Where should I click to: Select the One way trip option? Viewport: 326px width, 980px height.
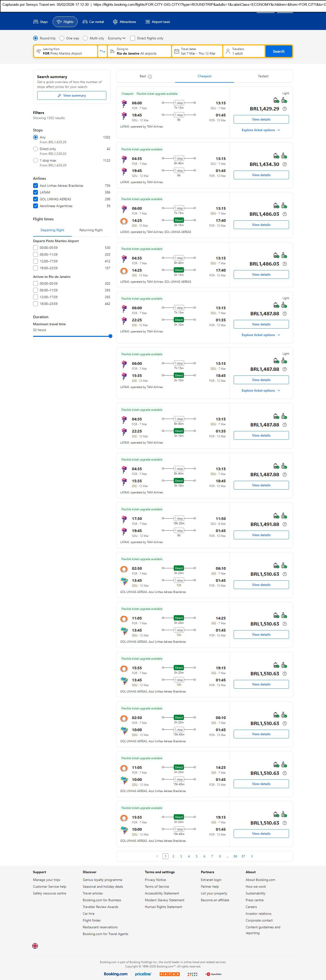(x=62, y=38)
